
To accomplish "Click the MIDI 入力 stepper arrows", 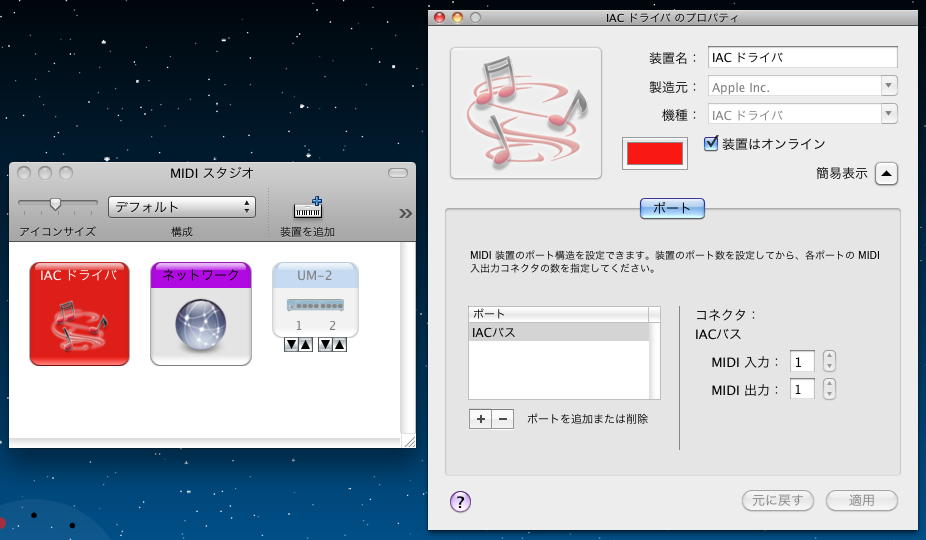I will point(829,361).
